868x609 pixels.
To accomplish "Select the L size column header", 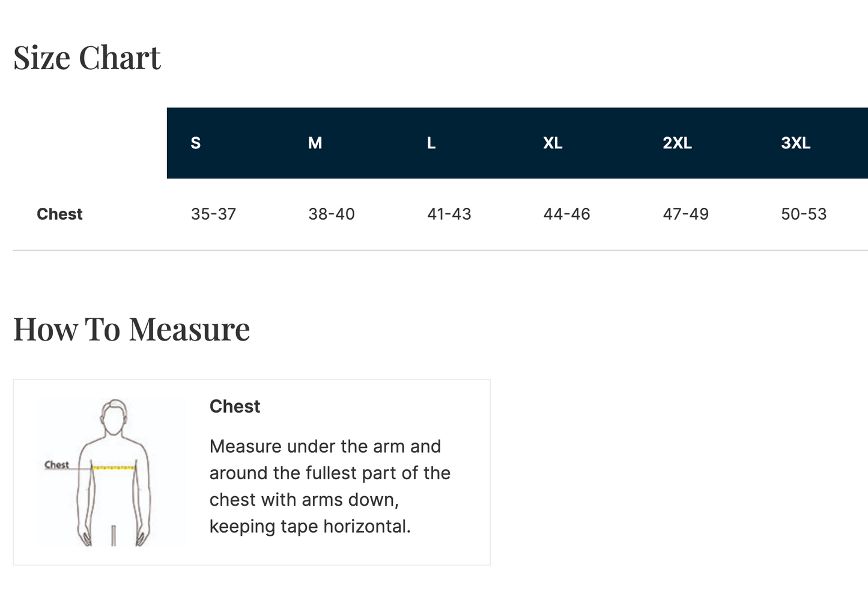I will tap(431, 143).
